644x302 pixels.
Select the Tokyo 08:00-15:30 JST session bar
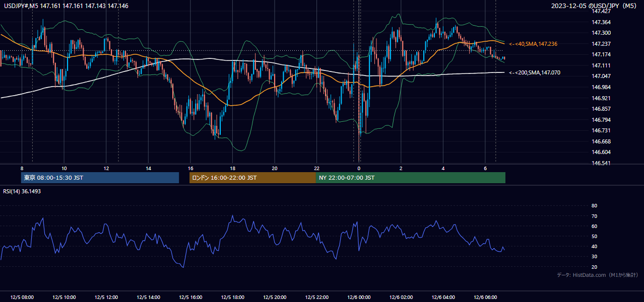pyautogui.click(x=100, y=178)
